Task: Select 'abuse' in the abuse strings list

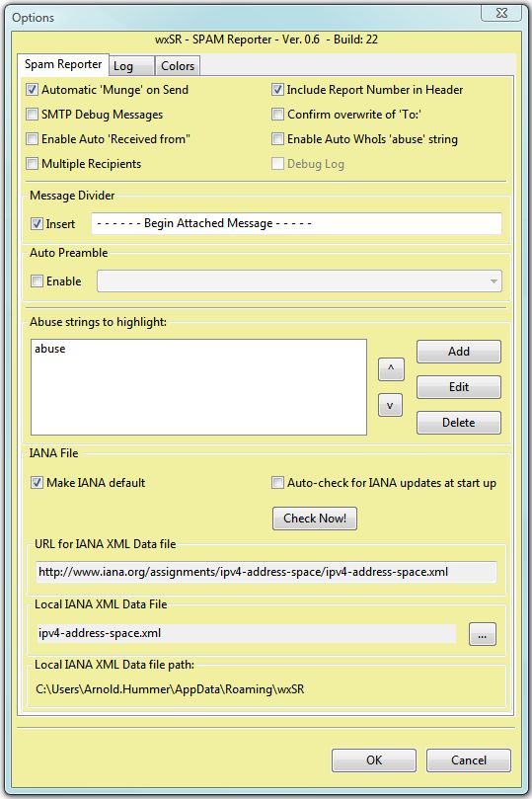Action: point(50,349)
